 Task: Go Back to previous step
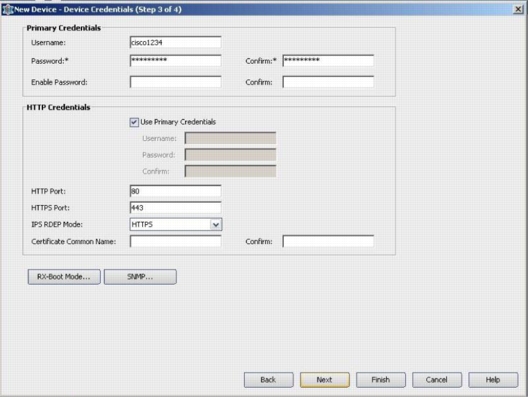pyautogui.click(x=268, y=380)
